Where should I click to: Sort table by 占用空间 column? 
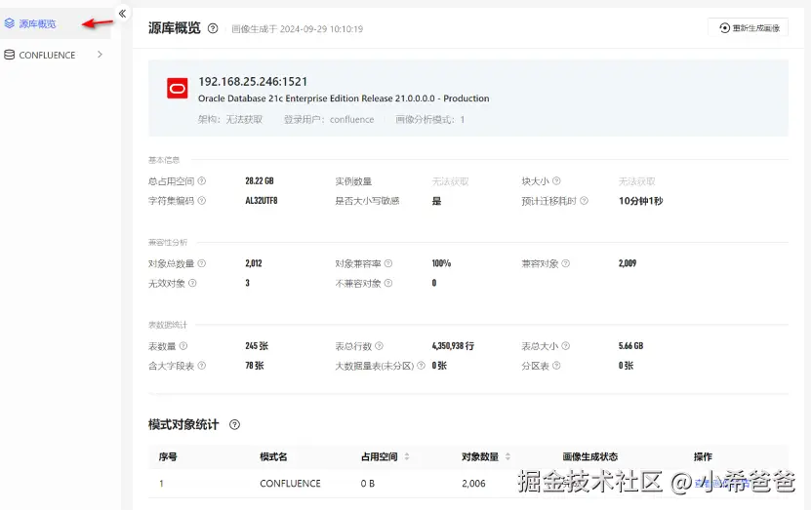[x=407, y=456]
